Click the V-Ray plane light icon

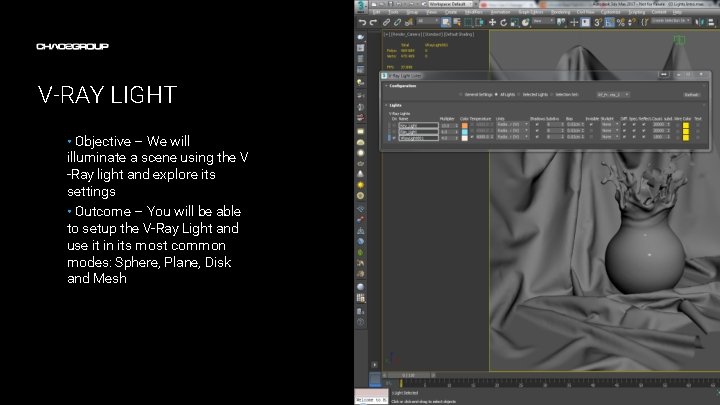click(361, 131)
